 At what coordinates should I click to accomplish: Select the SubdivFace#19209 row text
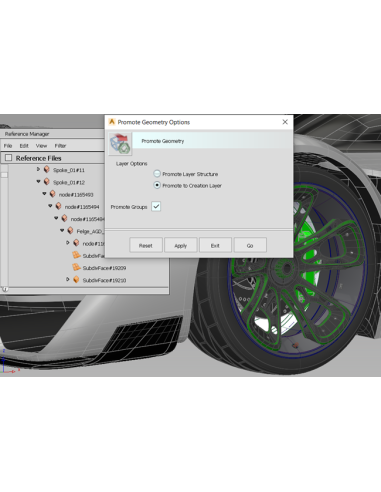click(x=104, y=268)
